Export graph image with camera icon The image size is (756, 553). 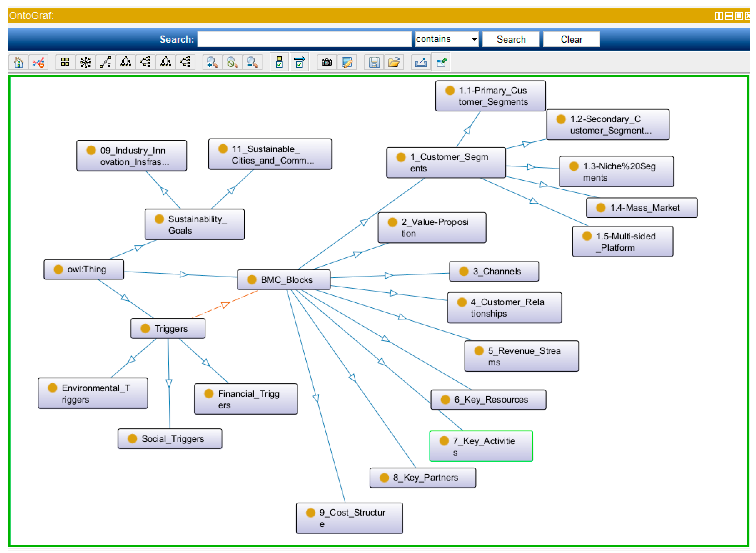(327, 62)
